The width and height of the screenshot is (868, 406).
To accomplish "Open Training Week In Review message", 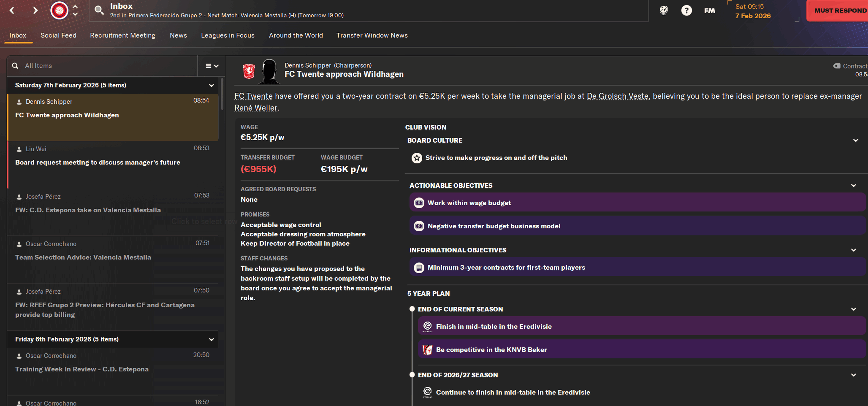I will 113,372.
